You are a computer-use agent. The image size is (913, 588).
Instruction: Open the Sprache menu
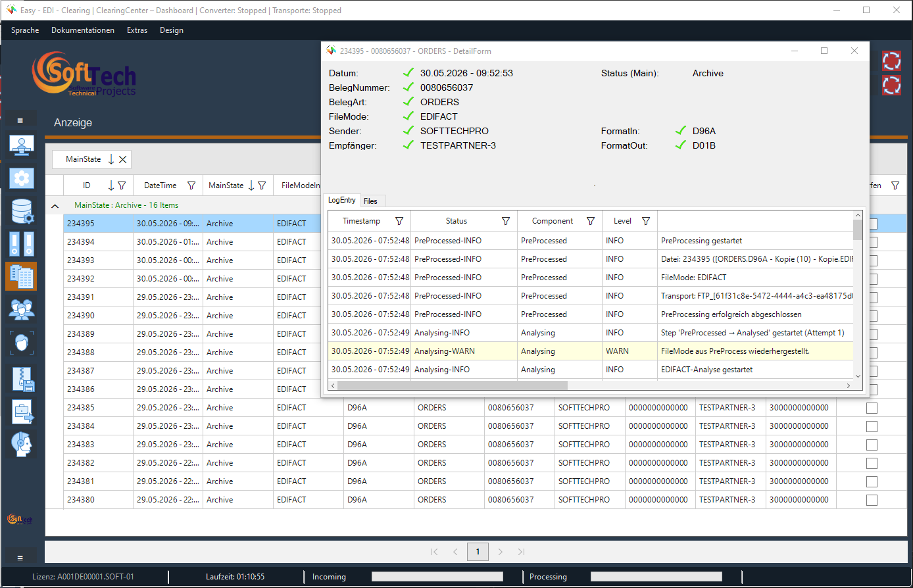click(x=25, y=30)
